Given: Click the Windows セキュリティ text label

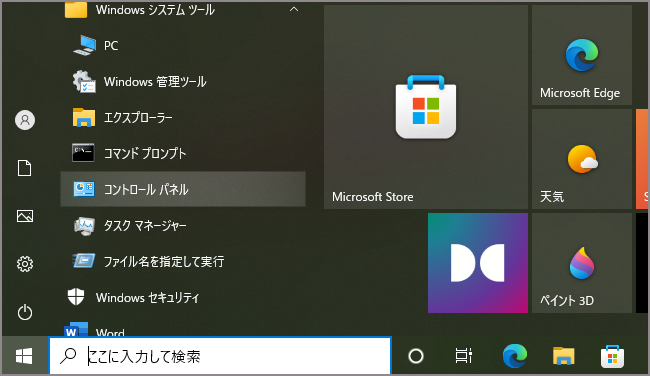Looking at the screenshot, I should coord(148,298).
